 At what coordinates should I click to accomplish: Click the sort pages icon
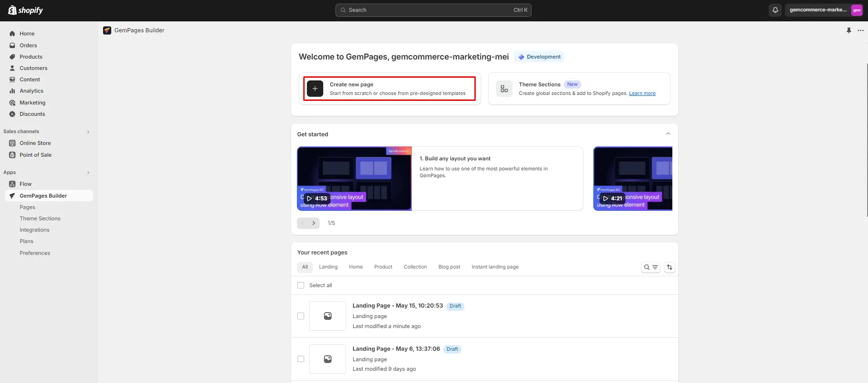pos(670,267)
